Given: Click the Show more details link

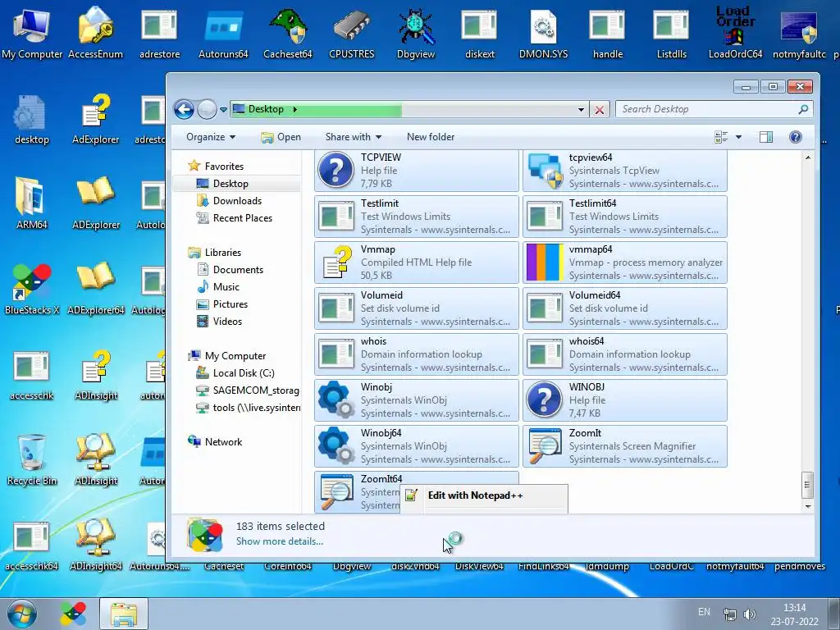Looking at the screenshot, I should [280, 541].
